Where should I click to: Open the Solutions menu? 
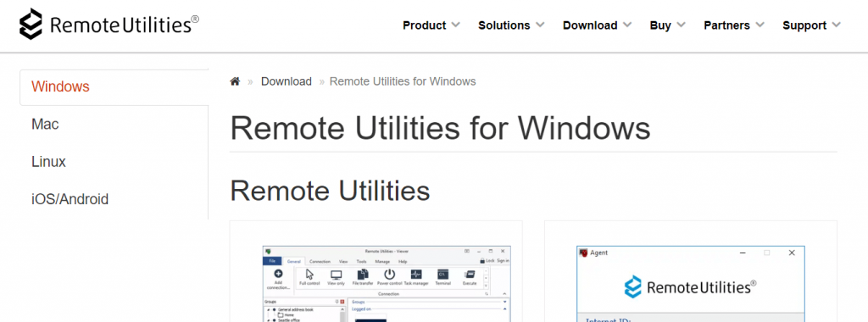pyautogui.click(x=504, y=25)
